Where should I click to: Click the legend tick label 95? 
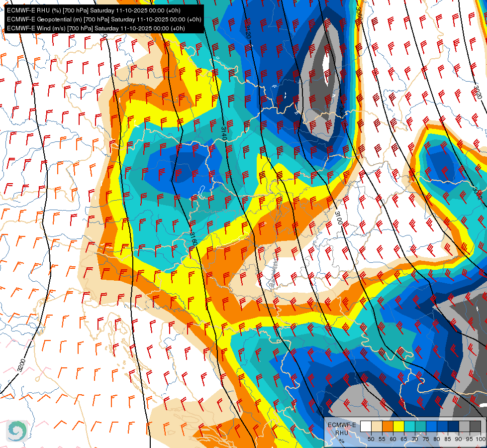coord(469,440)
